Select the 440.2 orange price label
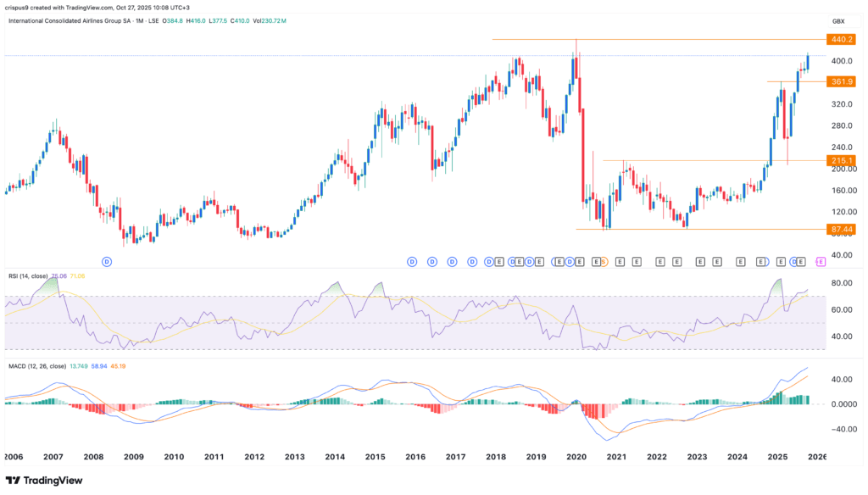This screenshot has height=495, width=868. [x=841, y=40]
